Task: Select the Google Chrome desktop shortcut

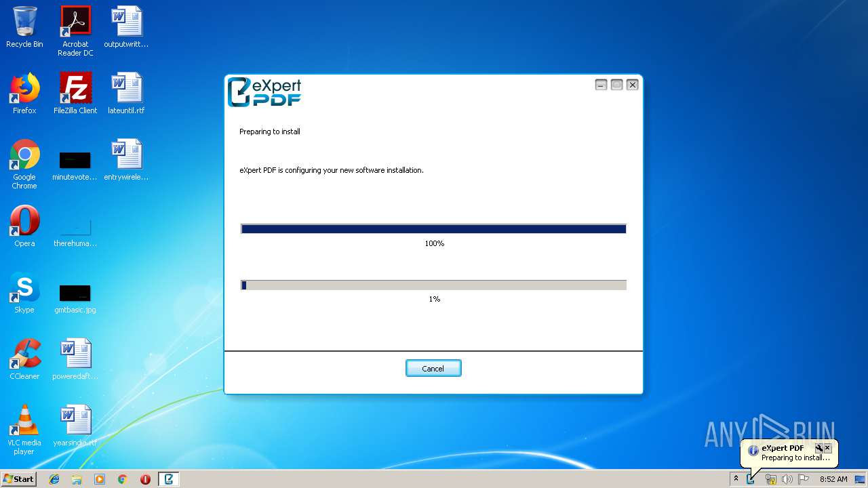Action: (x=24, y=165)
